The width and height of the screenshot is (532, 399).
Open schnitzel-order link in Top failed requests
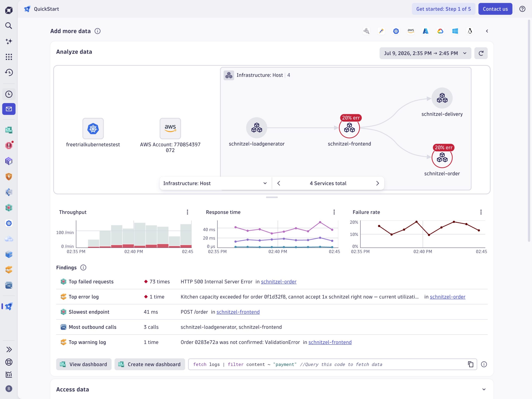tap(279, 282)
